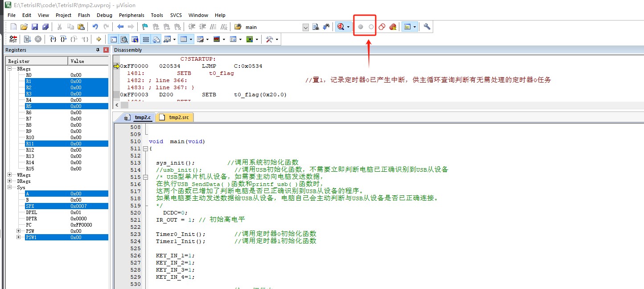644x289 pixels.
Task: Click the Value column header
Action: pos(88,61)
